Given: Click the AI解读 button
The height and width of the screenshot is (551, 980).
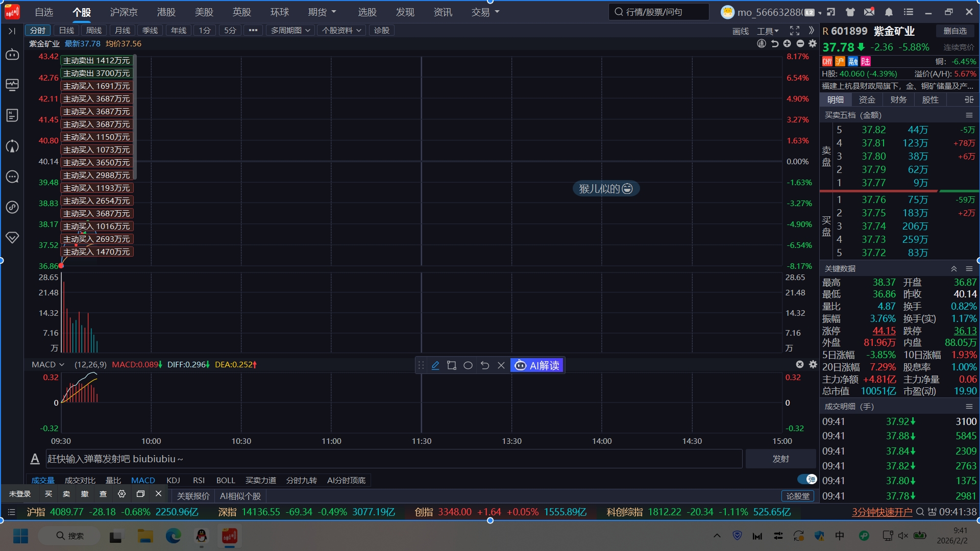Looking at the screenshot, I should pyautogui.click(x=537, y=365).
